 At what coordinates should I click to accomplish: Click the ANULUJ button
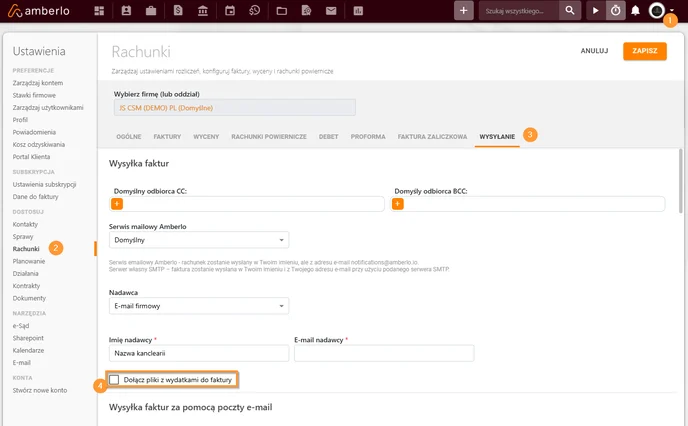(x=595, y=51)
